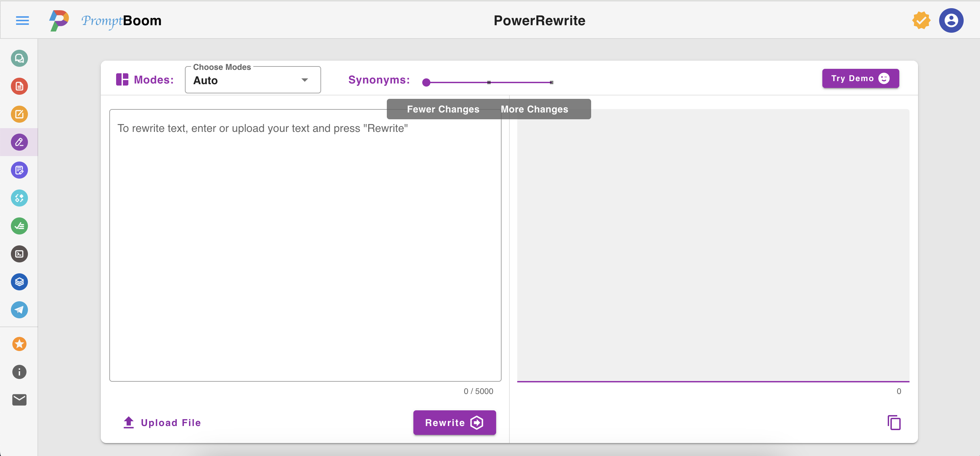This screenshot has width=980, height=456.
Task: Open the user account avatar
Action: tap(951, 20)
